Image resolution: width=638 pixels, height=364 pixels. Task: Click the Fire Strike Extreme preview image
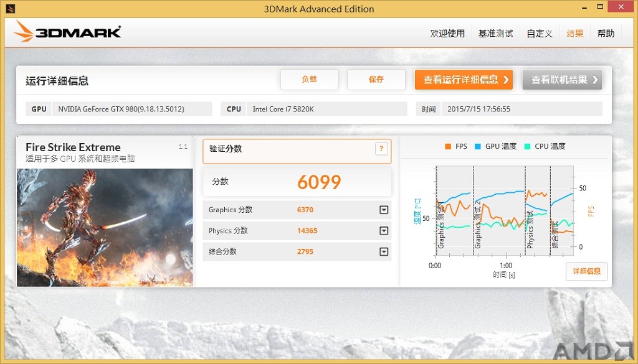tap(105, 228)
